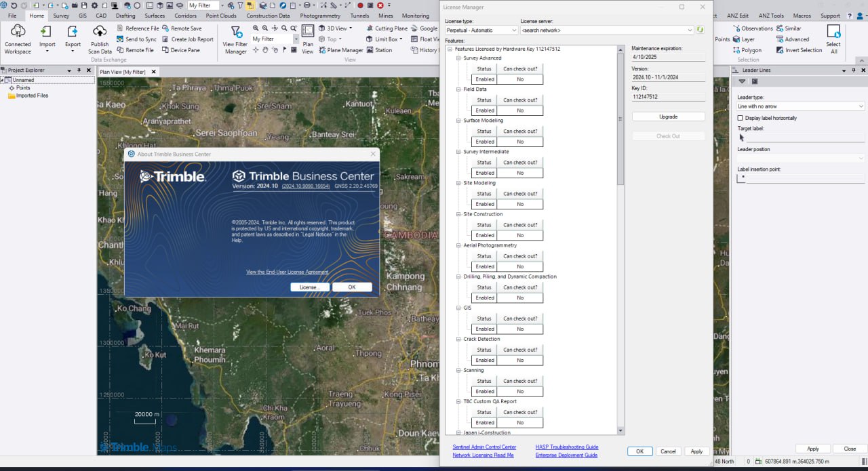The height and width of the screenshot is (471, 868).
Task: Click Remote Save command
Action: coord(181,28)
